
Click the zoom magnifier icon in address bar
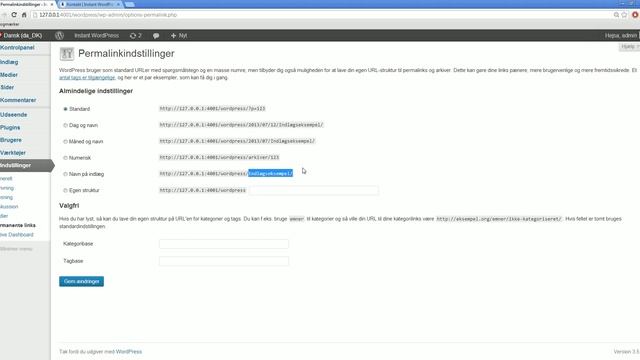616,15
